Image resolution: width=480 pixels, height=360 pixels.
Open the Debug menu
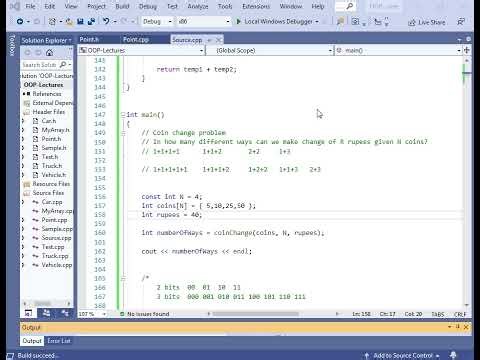pyautogui.click(x=148, y=6)
